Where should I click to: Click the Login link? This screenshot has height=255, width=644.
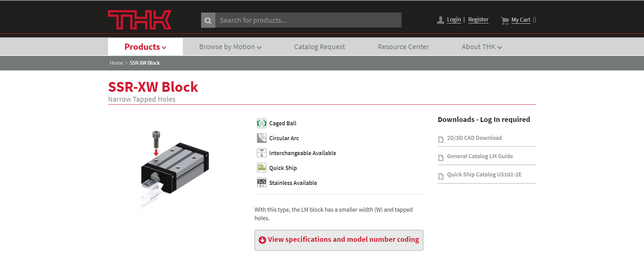pos(454,19)
